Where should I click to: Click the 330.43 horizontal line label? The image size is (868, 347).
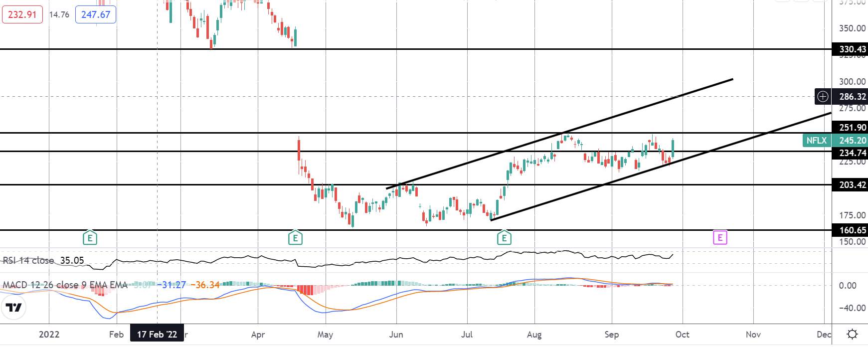point(853,49)
